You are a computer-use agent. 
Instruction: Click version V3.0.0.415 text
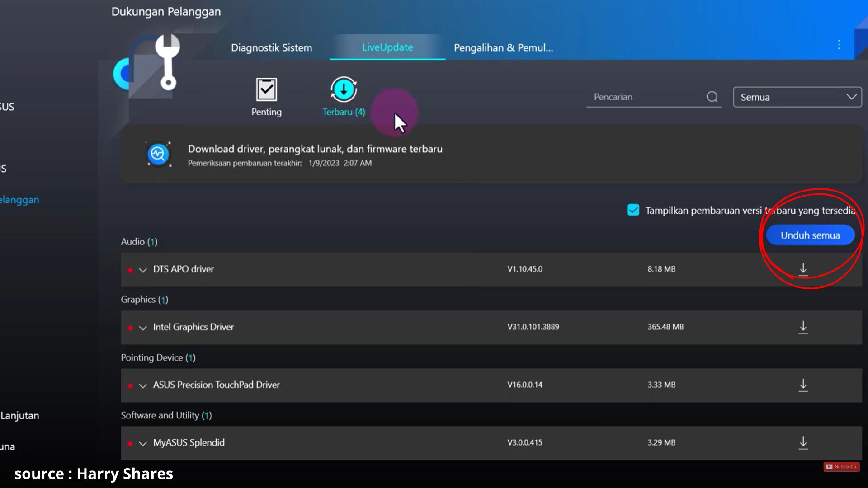pyautogui.click(x=525, y=442)
